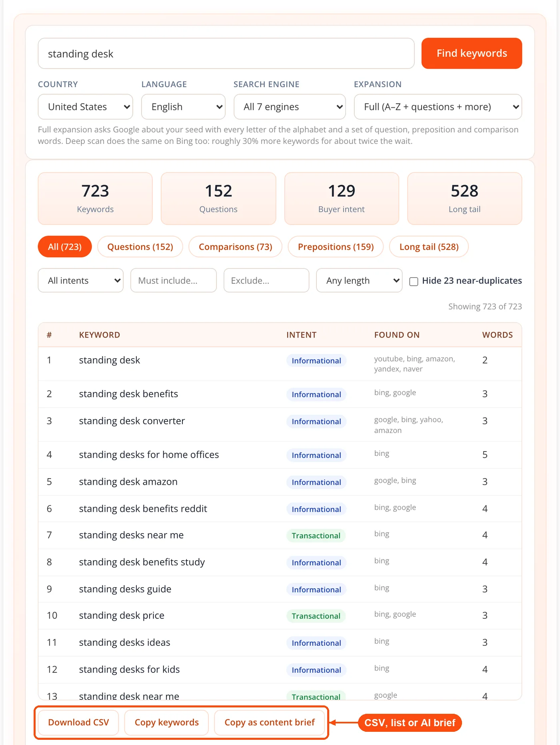Image resolution: width=560 pixels, height=745 pixels.
Task: Open the Country dropdown set to United States
Action: tap(85, 107)
